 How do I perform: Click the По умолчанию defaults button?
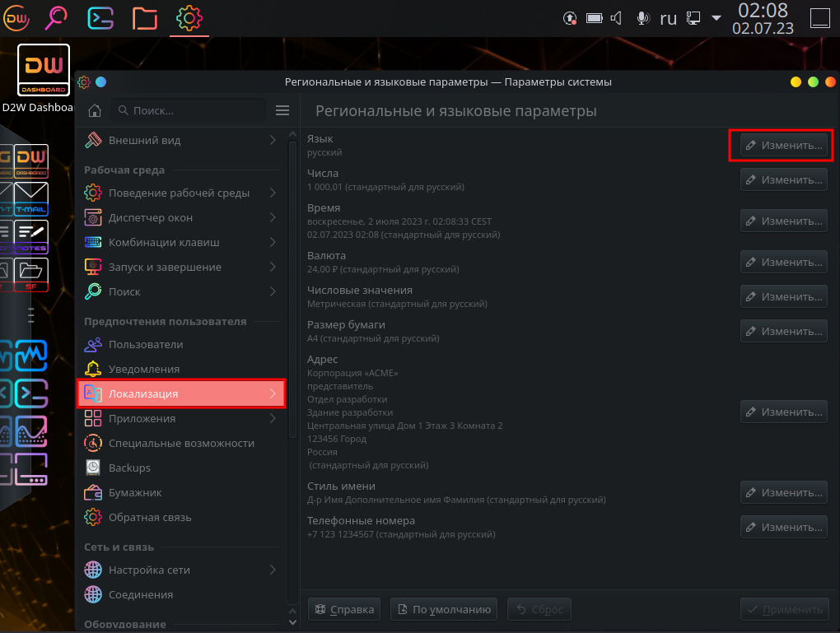click(x=444, y=609)
